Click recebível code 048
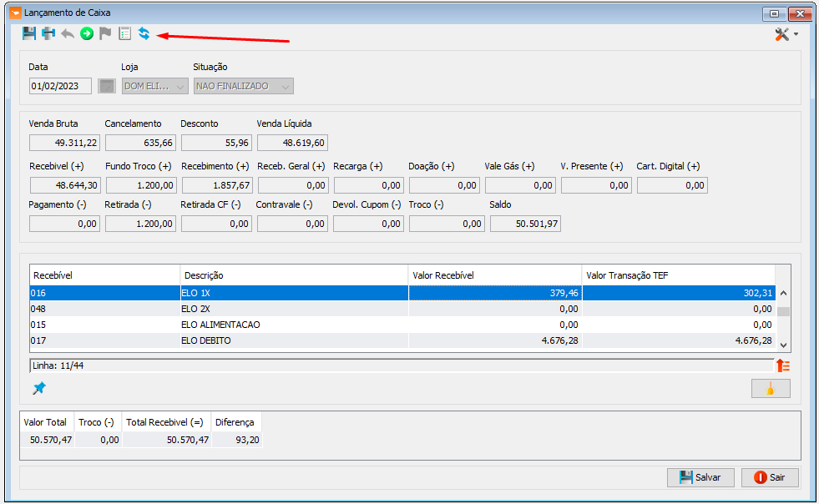The width and height of the screenshot is (819, 504). pyautogui.click(x=38, y=309)
